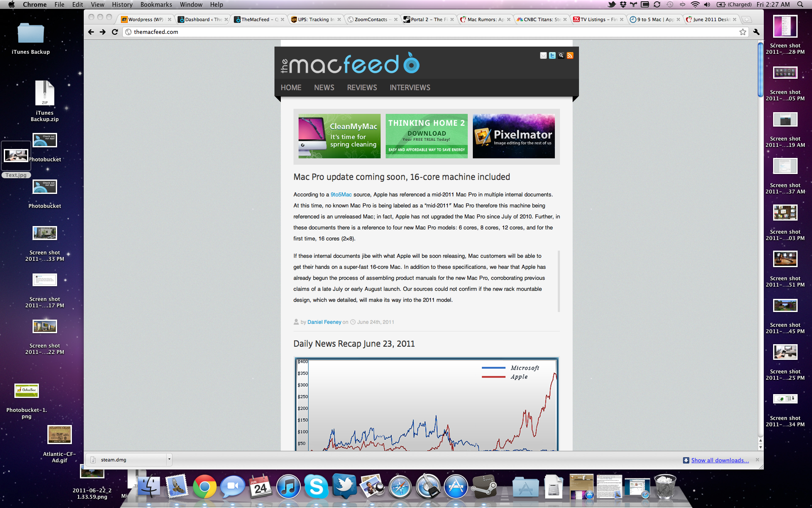Close the downloads bar
The image size is (812, 508).
(x=757, y=460)
